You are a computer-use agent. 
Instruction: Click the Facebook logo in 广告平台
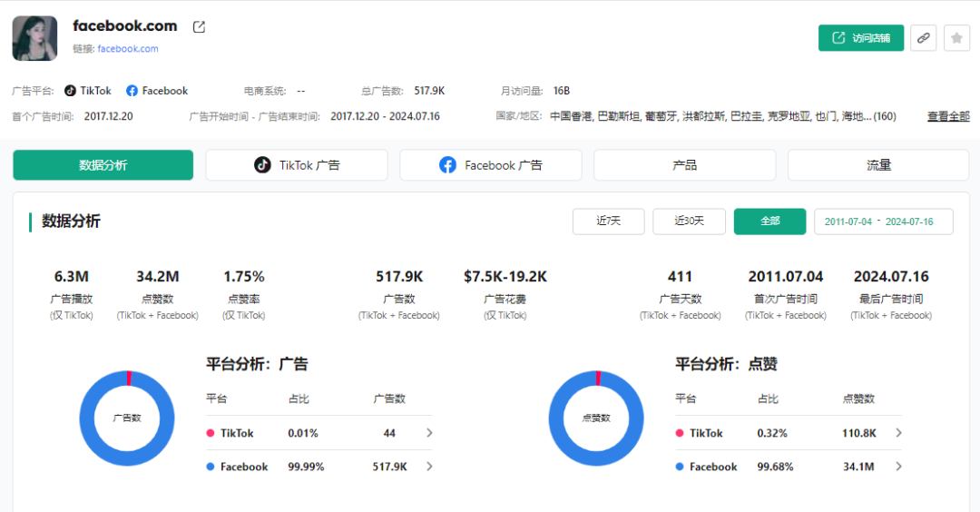[132, 92]
